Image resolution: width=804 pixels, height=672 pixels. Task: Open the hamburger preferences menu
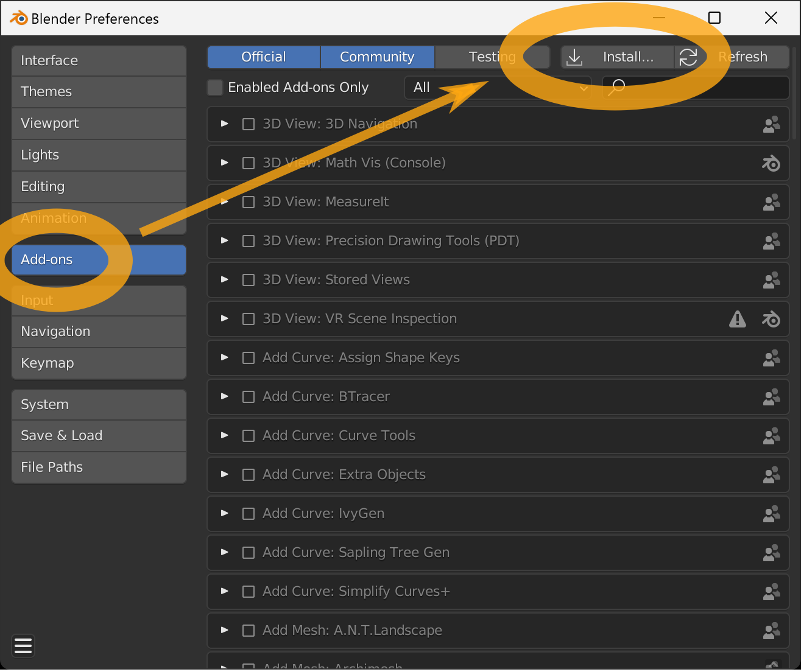click(23, 645)
